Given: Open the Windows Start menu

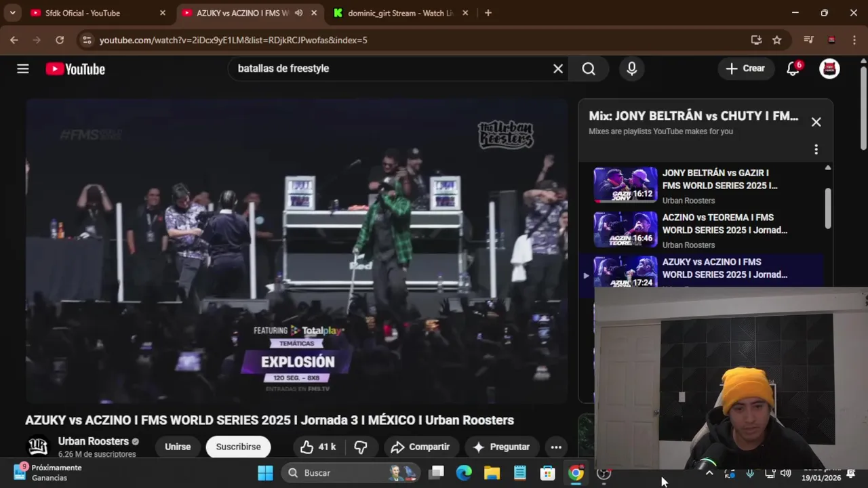Looking at the screenshot, I should coord(265,472).
